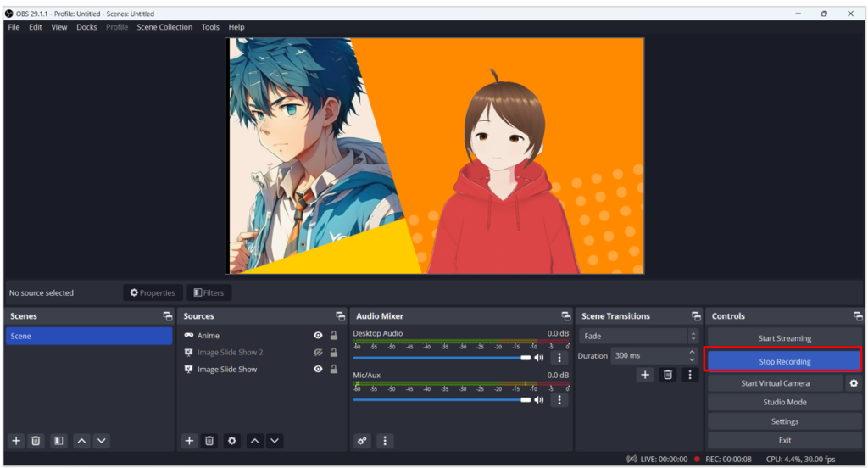Viewport: 868px width, 468px height.
Task: Open the Fade transition dropdown
Action: pos(639,337)
